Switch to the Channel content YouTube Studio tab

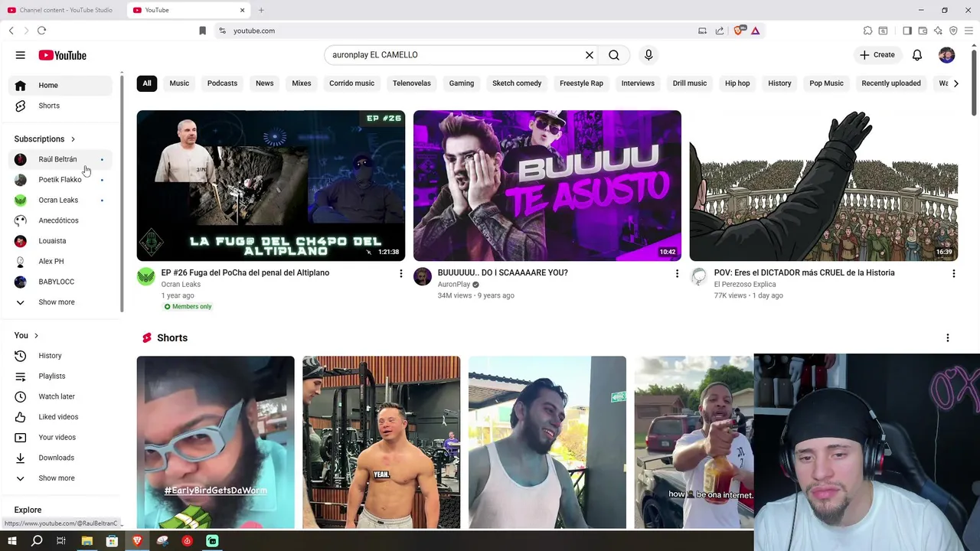63,10
